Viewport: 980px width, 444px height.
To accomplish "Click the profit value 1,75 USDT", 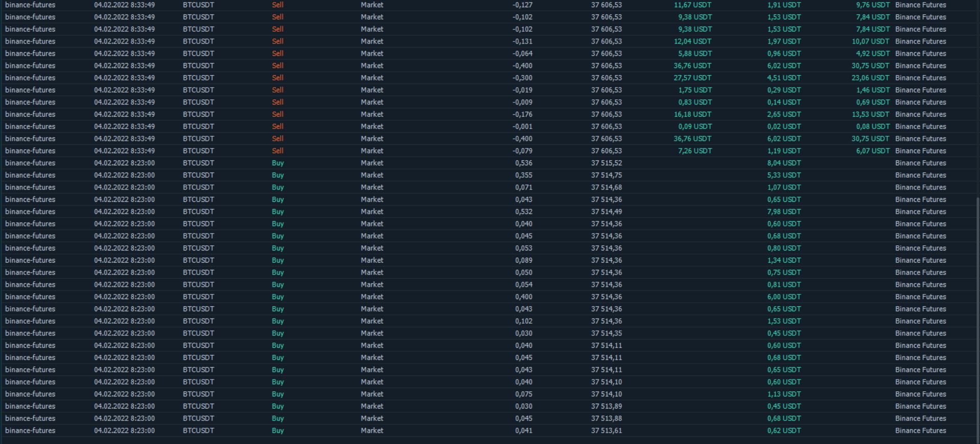I will click(x=695, y=90).
